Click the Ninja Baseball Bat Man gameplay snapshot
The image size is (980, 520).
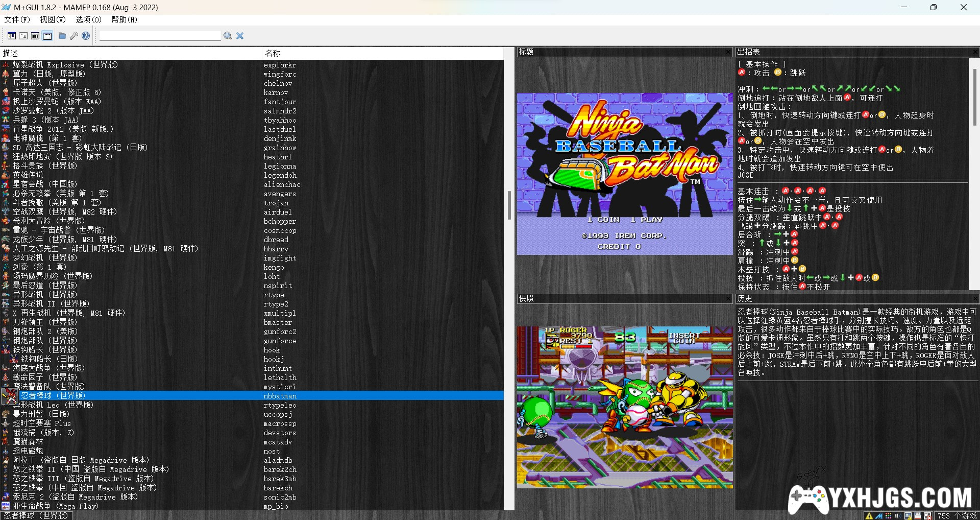[625, 407]
